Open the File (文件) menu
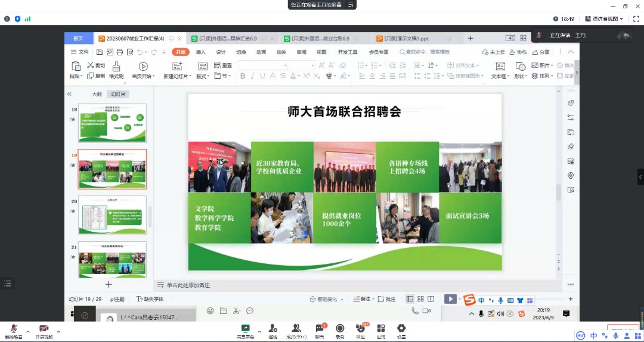This screenshot has height=342, width=644. 80,52
